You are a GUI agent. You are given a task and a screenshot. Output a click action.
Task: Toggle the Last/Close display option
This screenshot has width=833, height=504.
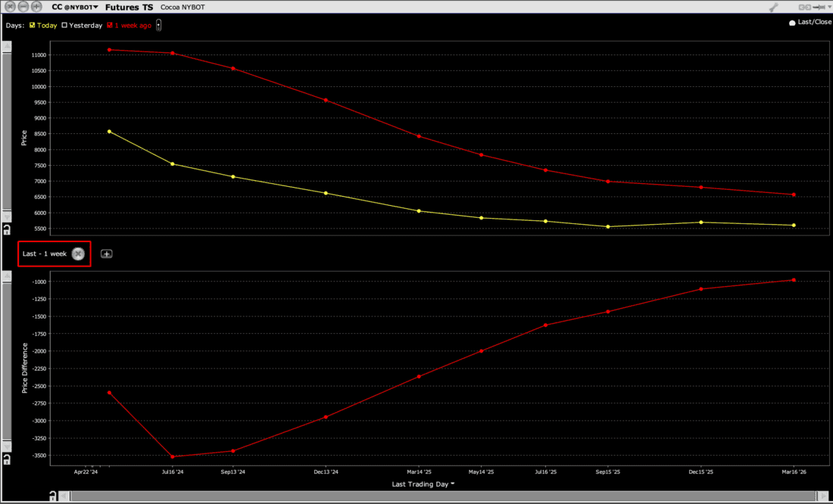pos(792,22)
